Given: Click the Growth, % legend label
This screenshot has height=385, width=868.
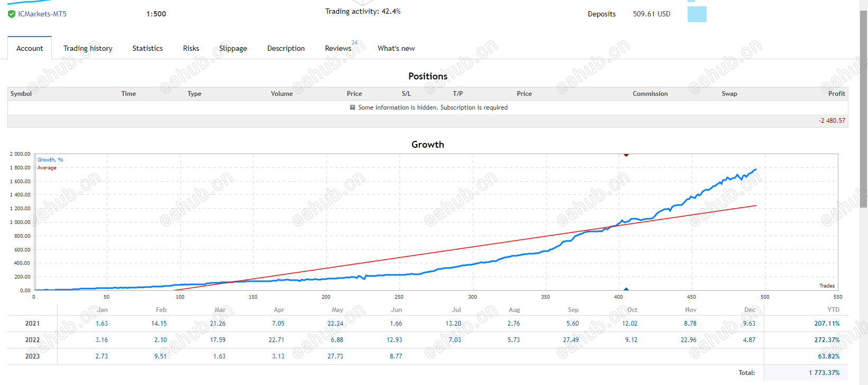Looking at the screenshot, I should tap(50, 160).
